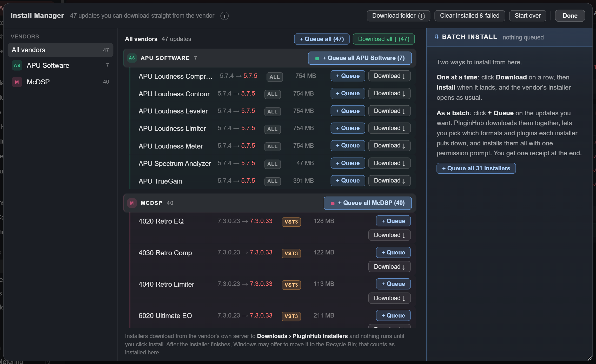Download 4020 Retro EQ update
The height and width of the screenshot is (364, 596).
click(x=389, y=235)
